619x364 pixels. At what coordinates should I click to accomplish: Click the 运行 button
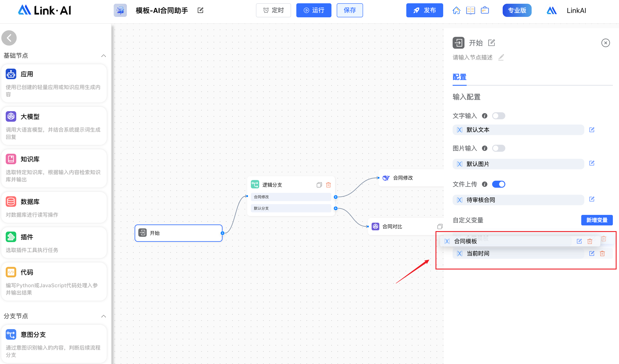point(314,10)
